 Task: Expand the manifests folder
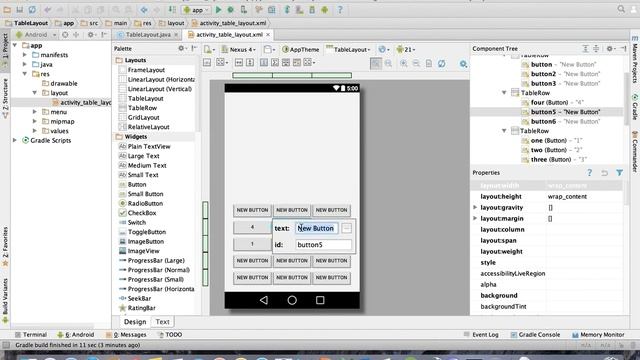(24, 54)
